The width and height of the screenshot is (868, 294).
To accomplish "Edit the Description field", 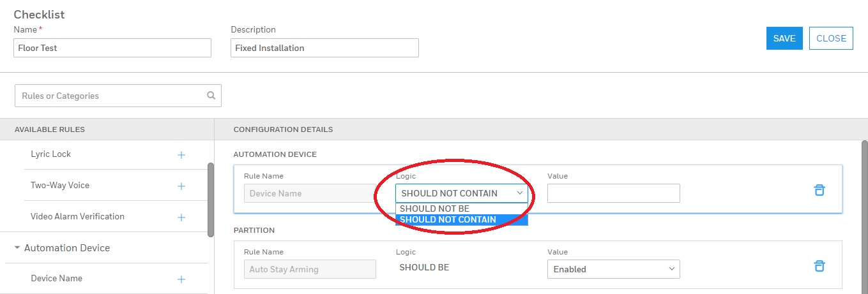I will pyautogui.click(x=324, y=48).
